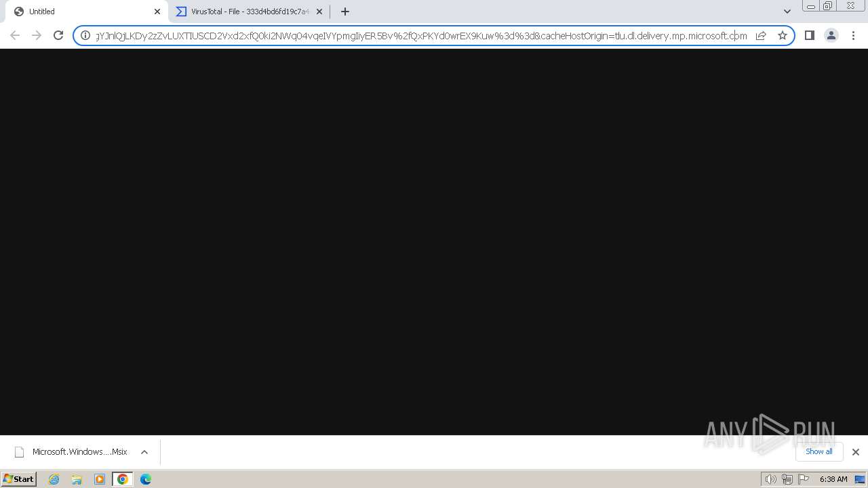
Task: Close the downloads bar
Action: (855, 452)
